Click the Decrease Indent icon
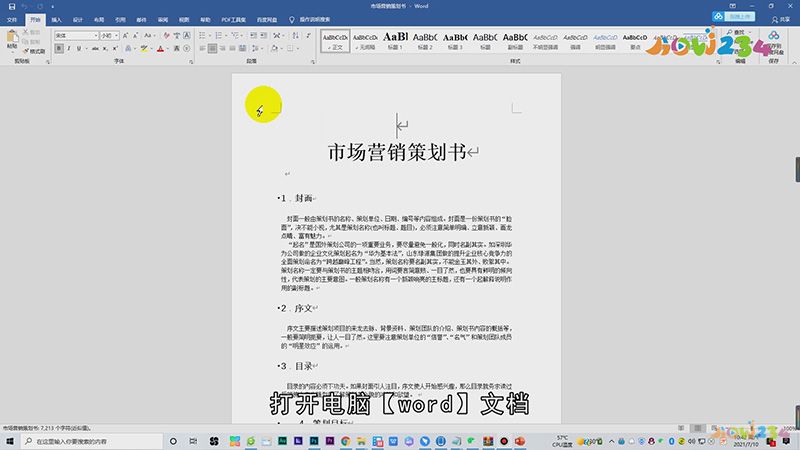This screenshot has height=450, width=800. tap(253, 35)
